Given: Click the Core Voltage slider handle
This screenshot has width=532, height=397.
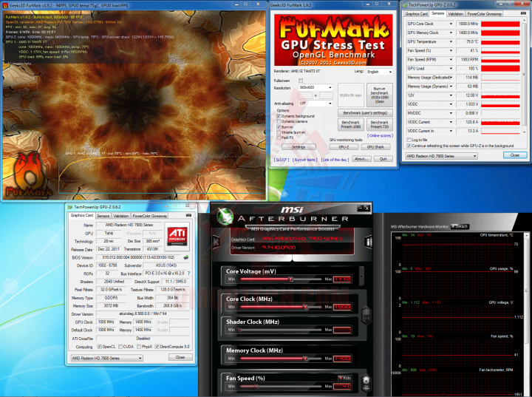Looking at the screenshot, I should [291, 279].
